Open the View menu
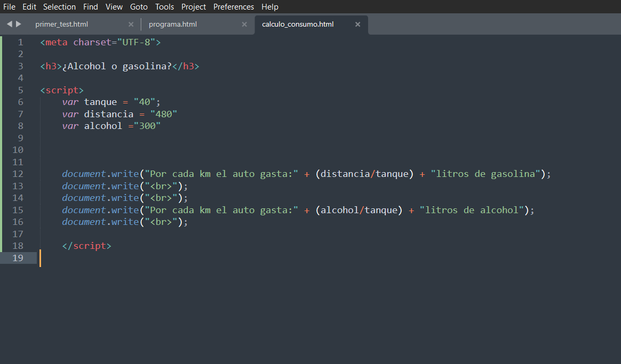This screenshot has height=364, width=621. (114, 7)
